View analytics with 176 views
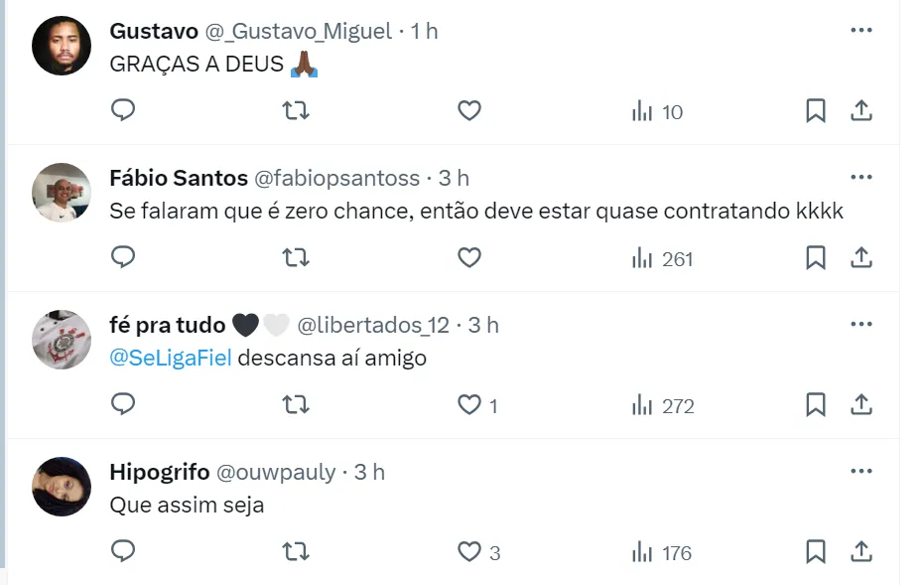The image size is (924, 585). 662,552
